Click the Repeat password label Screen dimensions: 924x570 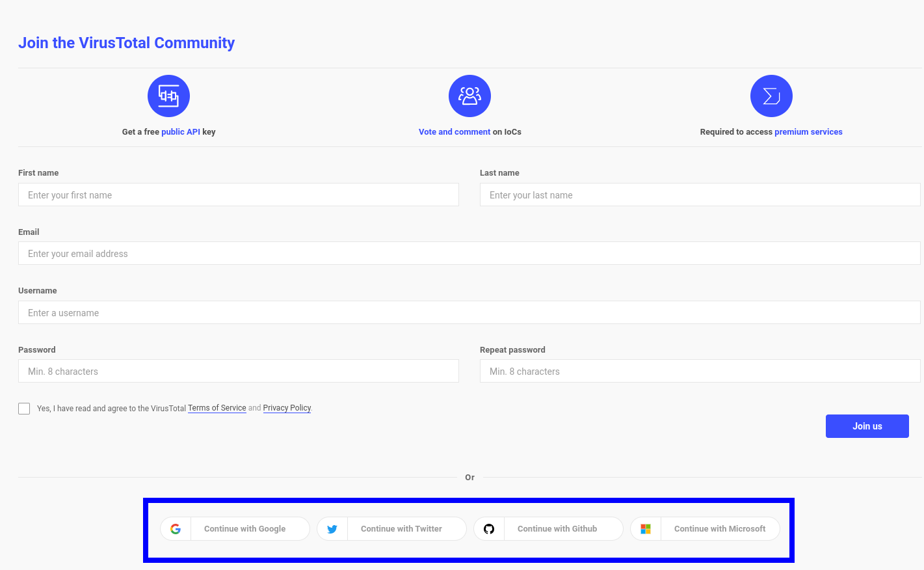click(512, 350)
